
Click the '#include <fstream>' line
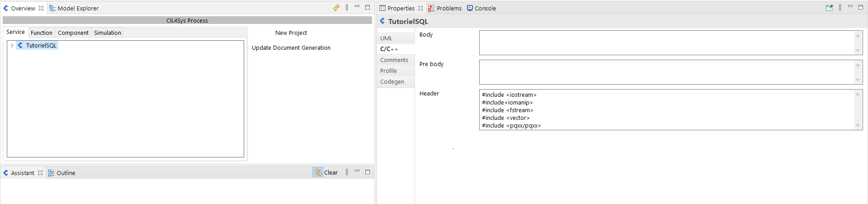(508, 110)
